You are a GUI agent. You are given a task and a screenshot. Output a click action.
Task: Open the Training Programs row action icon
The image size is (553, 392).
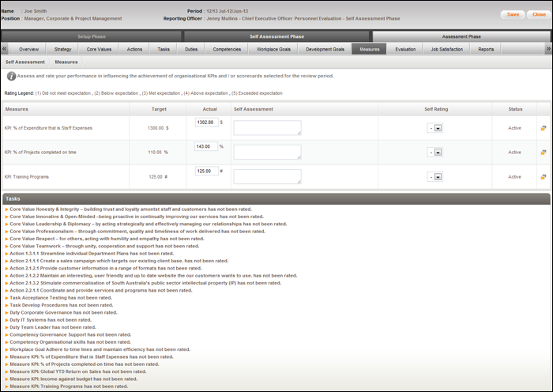point(544,177)
